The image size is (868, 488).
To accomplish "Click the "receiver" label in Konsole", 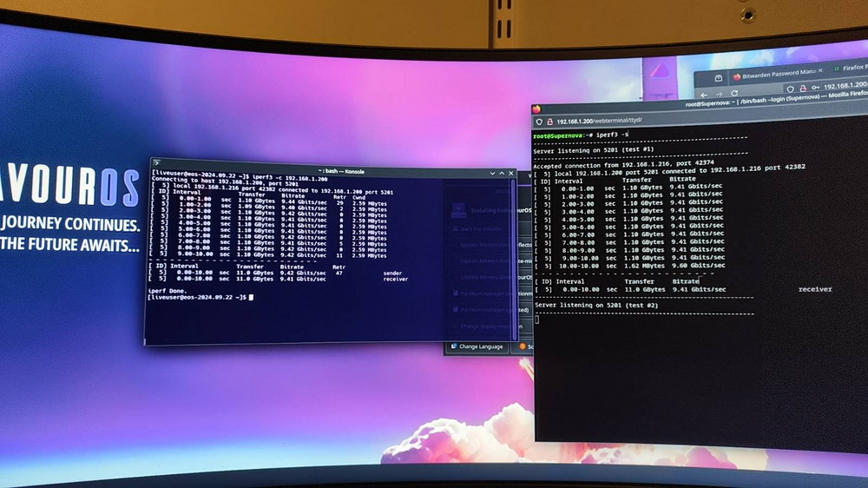I will click(395, 280).
